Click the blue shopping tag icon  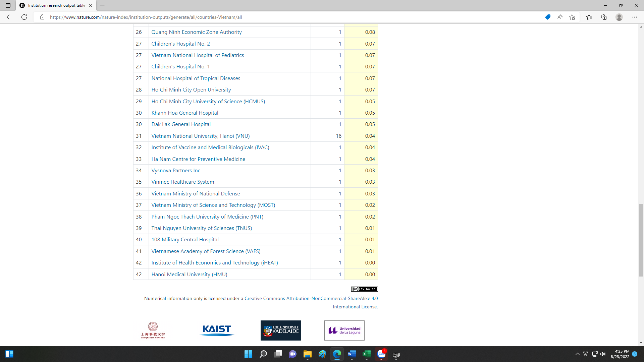point(548,17)
